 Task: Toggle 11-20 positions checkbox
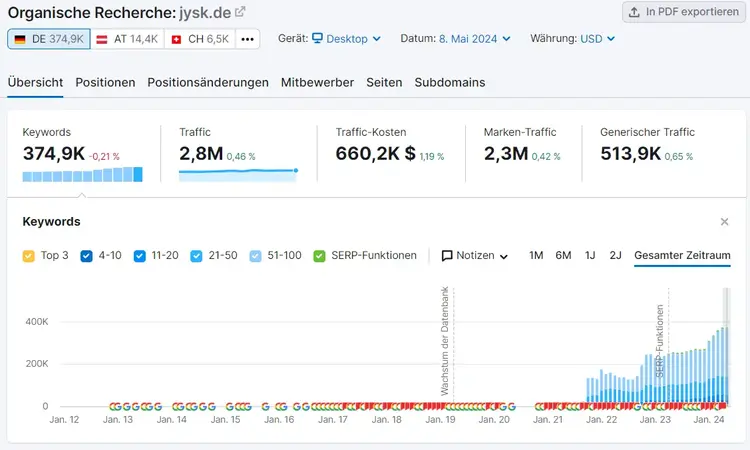[140, 256]
